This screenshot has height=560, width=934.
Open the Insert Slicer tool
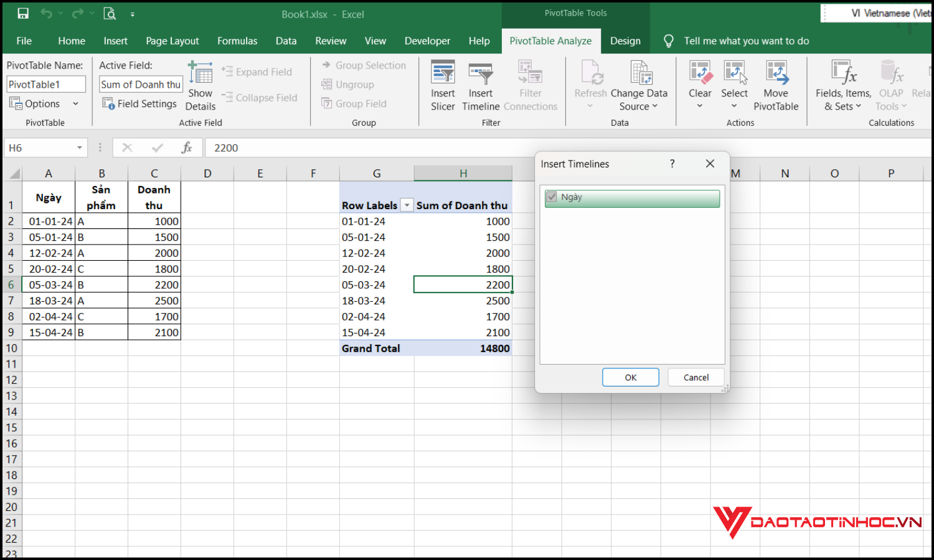coord(443,85)
